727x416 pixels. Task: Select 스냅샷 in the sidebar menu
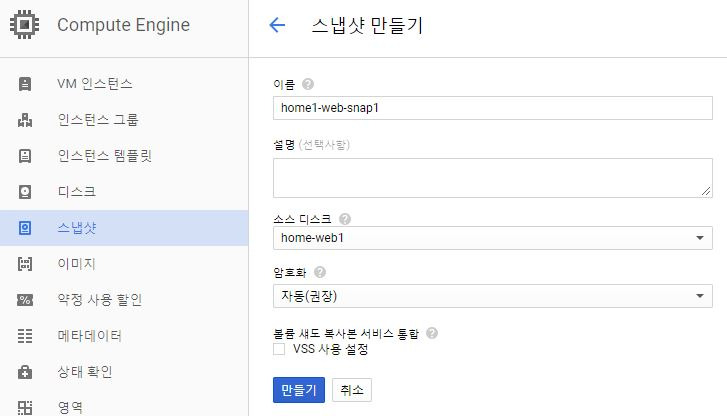click(x=124, y=228)
